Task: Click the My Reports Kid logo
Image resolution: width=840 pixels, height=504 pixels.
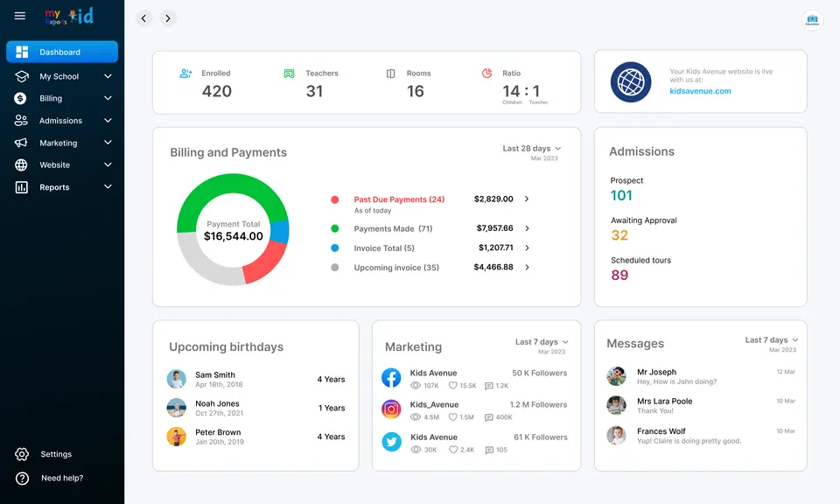Action: (x=69, y=16)
